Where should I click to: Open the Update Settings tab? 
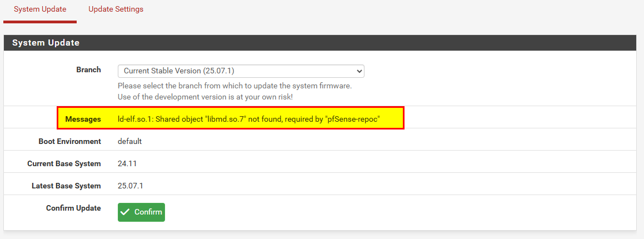(116, 9)
